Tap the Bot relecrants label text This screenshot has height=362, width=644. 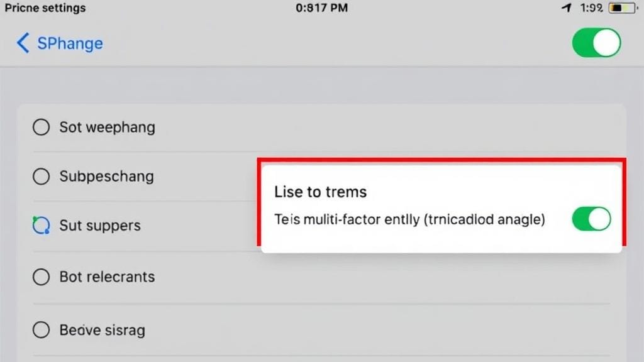(107, 277)
